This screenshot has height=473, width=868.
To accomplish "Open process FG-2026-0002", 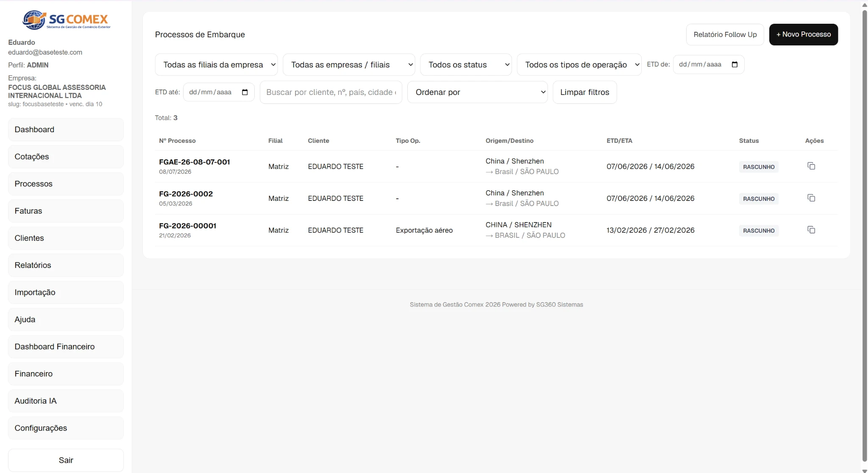I will (x=186, y=194).
